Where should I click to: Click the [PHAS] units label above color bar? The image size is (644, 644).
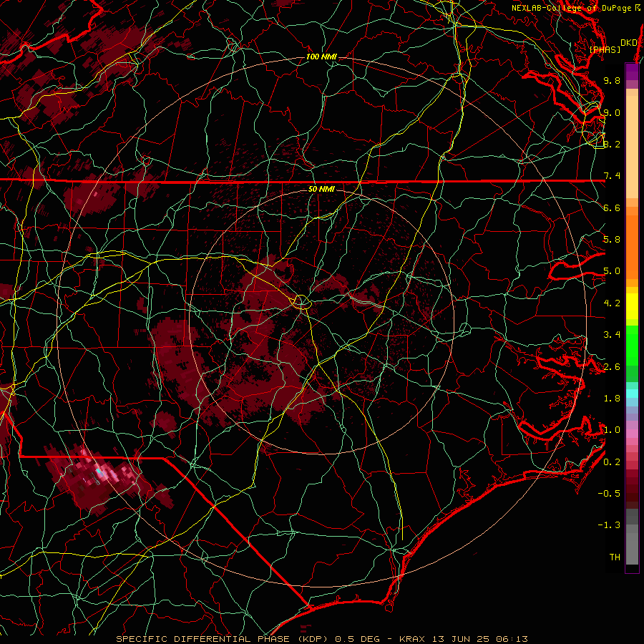pos(605,49)
